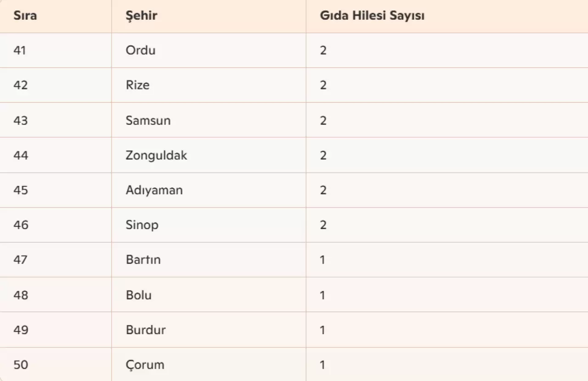Click the count value in Çorum row
The width and height of the screenshot is (588, 381).
[322, 365]
